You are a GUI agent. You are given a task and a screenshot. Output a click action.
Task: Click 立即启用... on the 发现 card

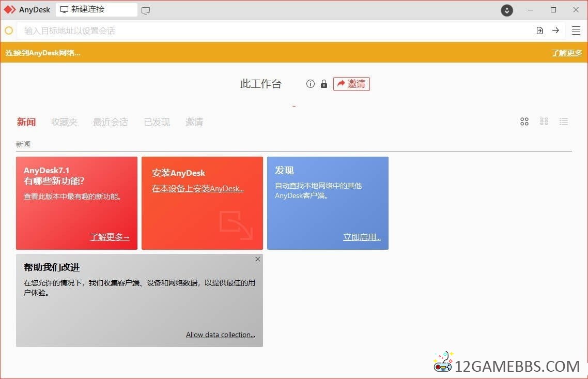pyautogui.click(x=362, y=237)
